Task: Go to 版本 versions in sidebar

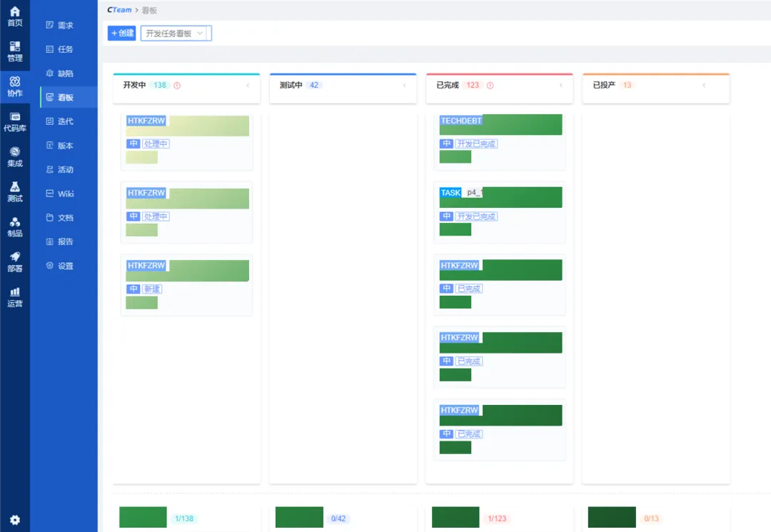Action: point(64,146)
